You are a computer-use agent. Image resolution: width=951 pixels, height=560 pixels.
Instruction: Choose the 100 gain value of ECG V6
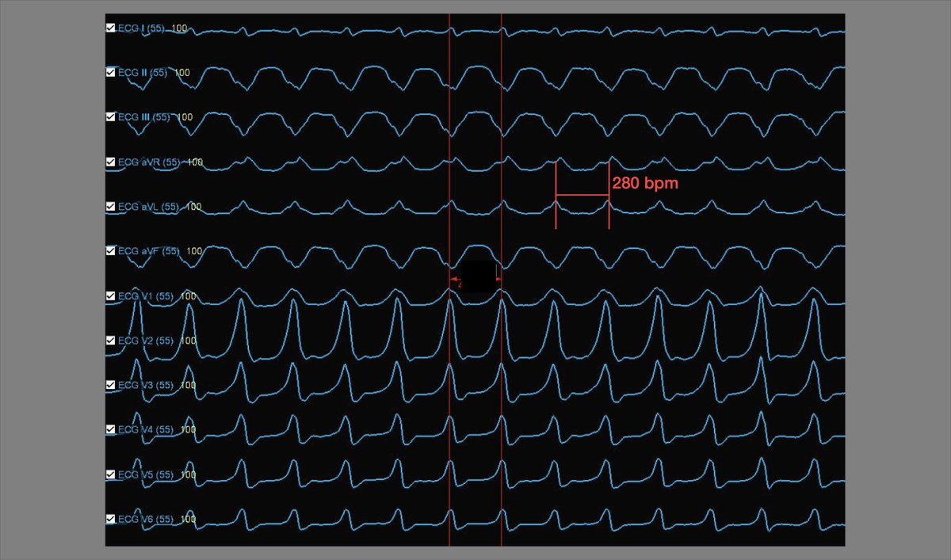point(188,519)
